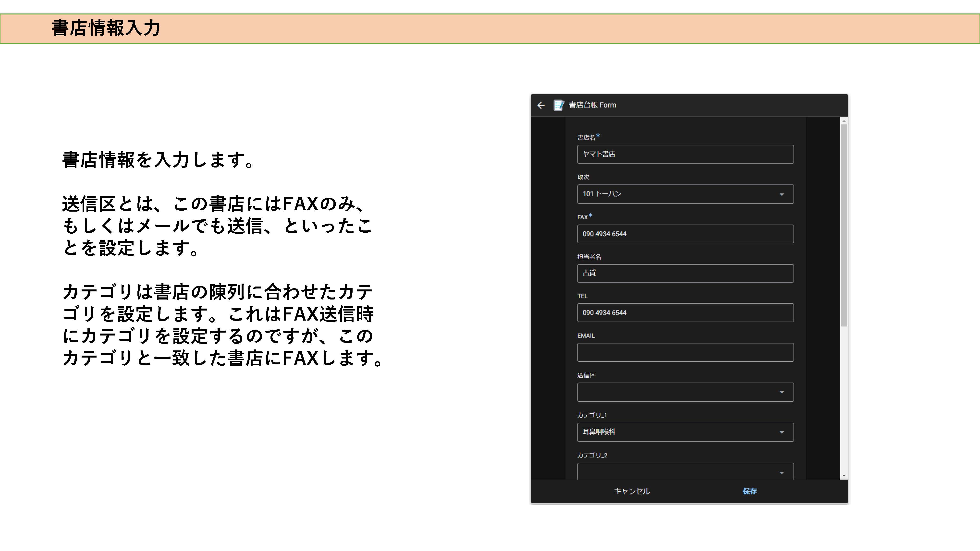Click the 書店情報を入力します sentence

tap(158, 160)
